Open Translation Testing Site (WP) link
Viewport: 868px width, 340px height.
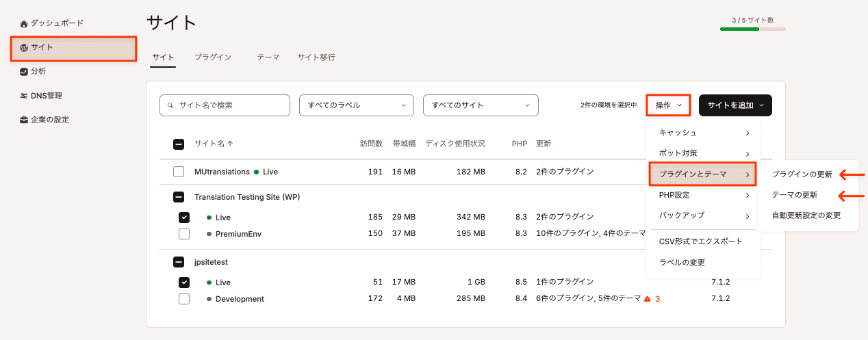pos(247,197)
